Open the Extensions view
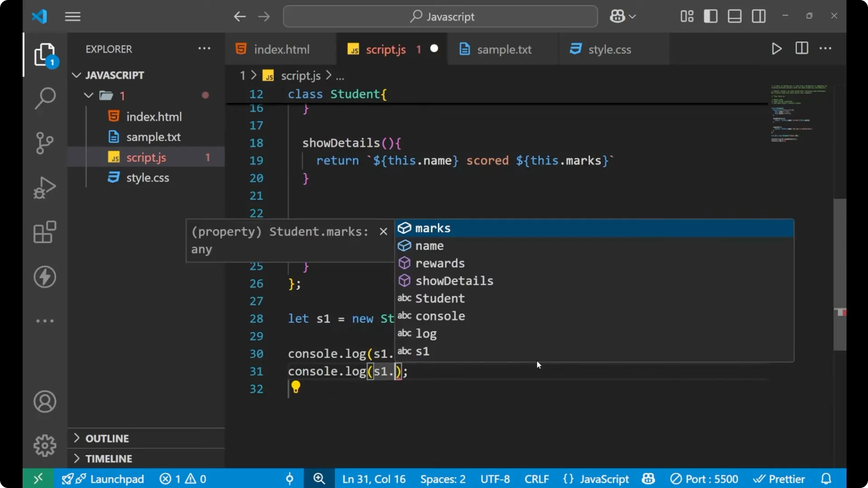 click(x=45, y=232)
